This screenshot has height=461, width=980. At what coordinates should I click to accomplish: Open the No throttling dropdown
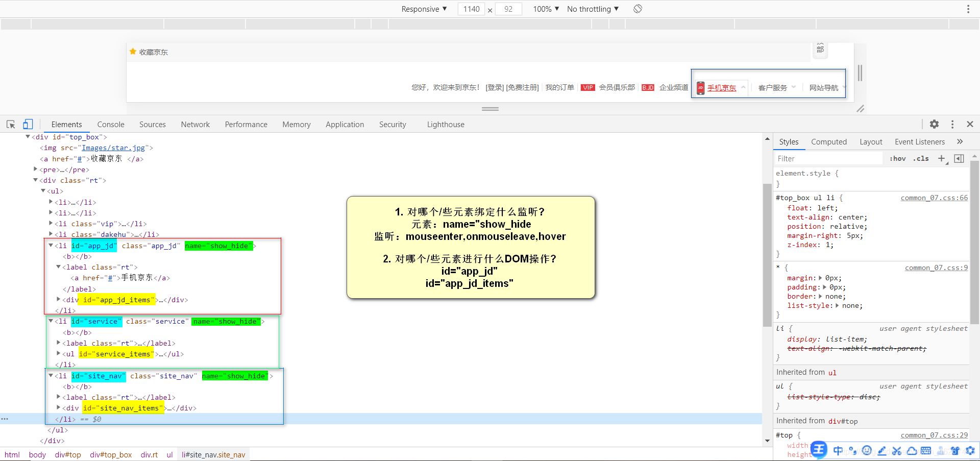pyautogui.click(x=593, y=9)
